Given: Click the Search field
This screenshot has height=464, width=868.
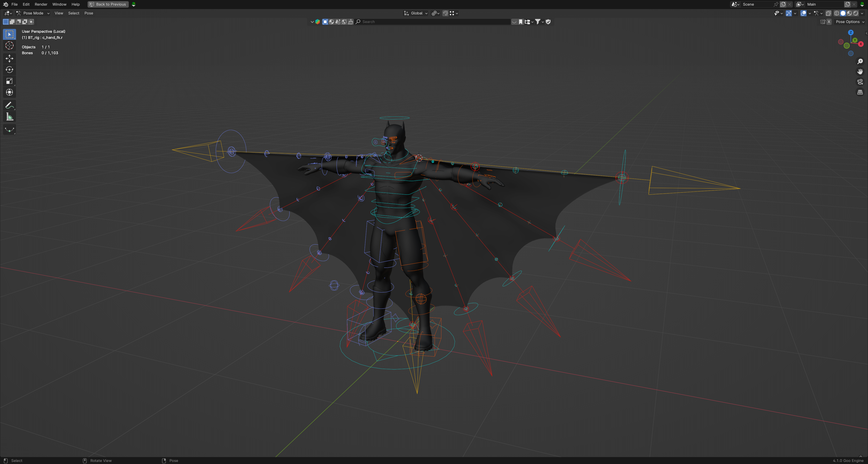Looking at the screenshot, I should [x=433, y=22].
